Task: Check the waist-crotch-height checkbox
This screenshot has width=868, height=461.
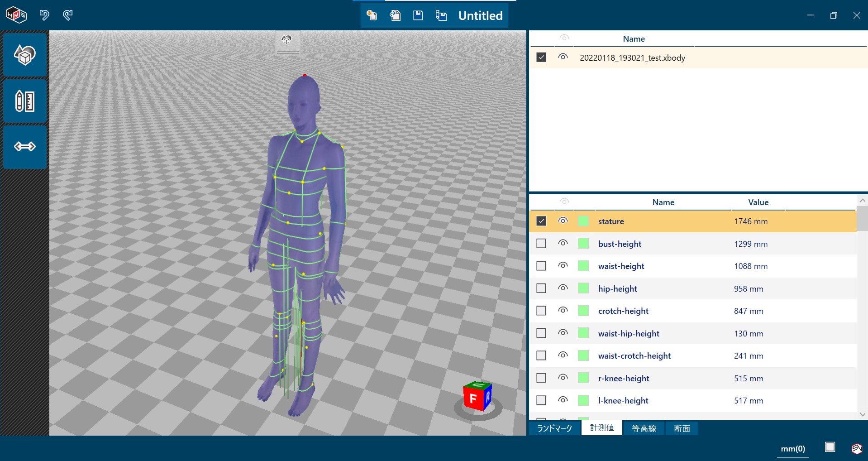Action: [x=541, y=355]
